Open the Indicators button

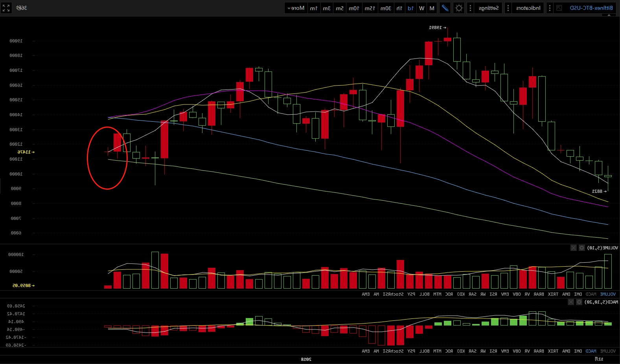click(x=528, y=8)
